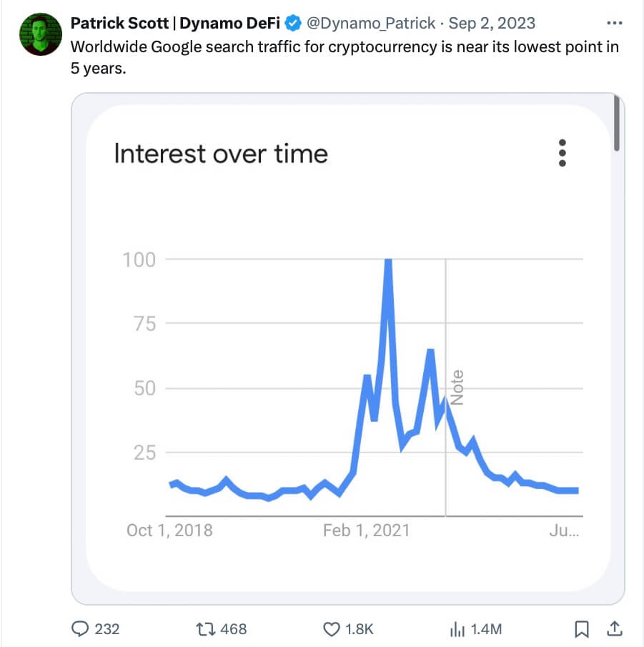Click the chart's peak at 100

click(388, 261)
